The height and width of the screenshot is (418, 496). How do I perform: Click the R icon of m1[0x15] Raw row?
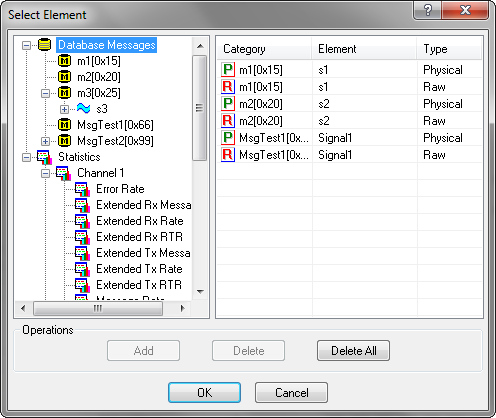click(228, 87)
